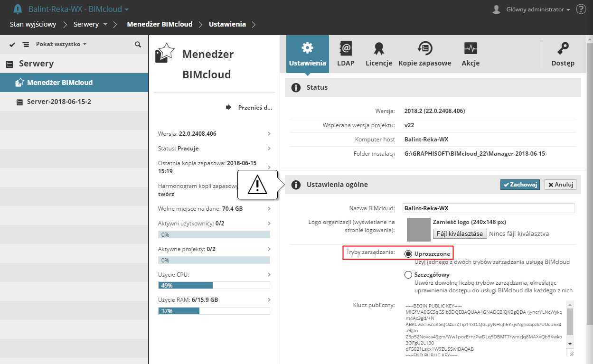Viewport: 593px width, 364px height.
Task: Select Server-2018-06-15-2 in server list
Action: pyautogui.click(x=74, y=102)
